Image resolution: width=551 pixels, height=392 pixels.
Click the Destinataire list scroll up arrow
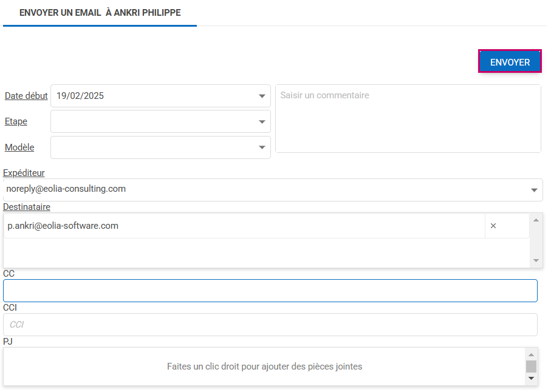pyautogui.click(x=536, y=220)
